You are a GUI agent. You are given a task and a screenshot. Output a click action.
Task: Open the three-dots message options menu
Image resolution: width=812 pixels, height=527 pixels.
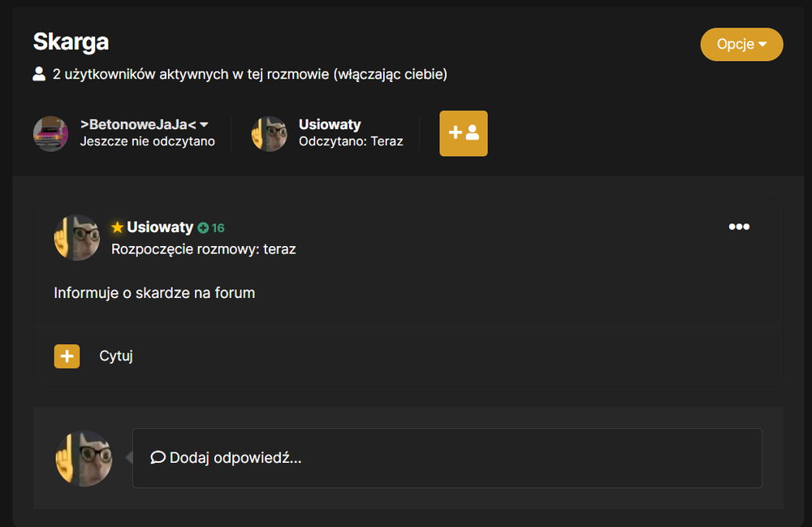coord(739,227)
